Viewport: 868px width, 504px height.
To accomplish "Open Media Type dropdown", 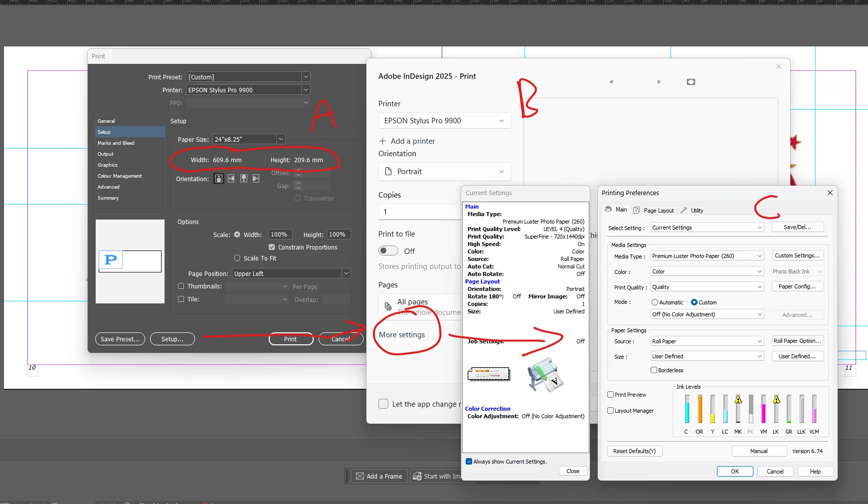I will click(x=707, y=256).
